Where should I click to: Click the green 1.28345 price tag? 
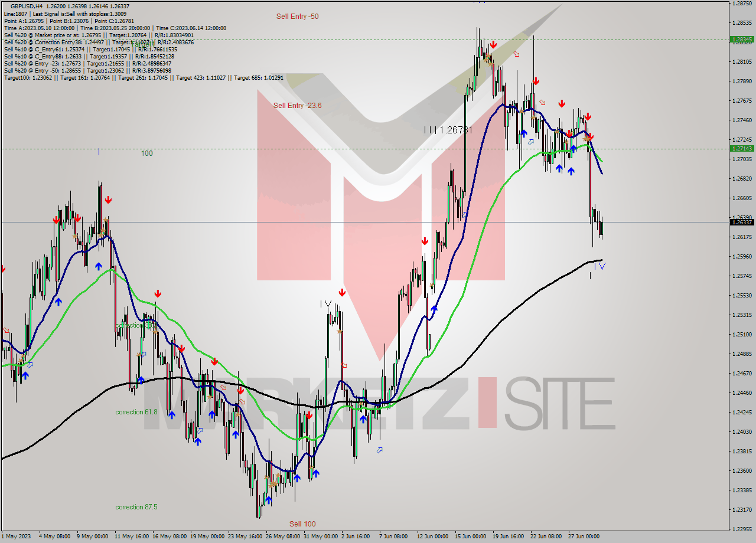click(742, 40)
